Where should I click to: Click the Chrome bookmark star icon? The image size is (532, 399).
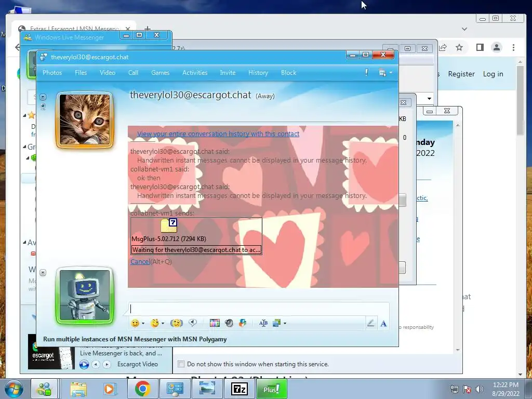click(x=459, y=47)
